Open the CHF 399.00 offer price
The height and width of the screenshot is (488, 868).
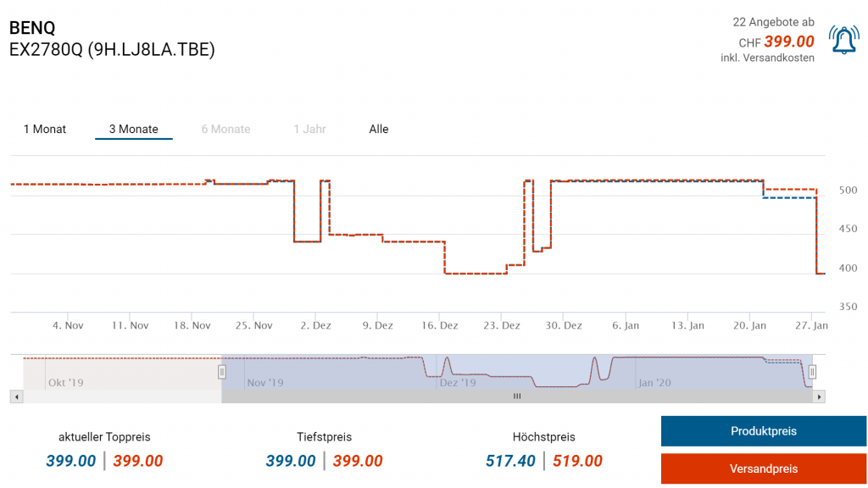(788, 42)
